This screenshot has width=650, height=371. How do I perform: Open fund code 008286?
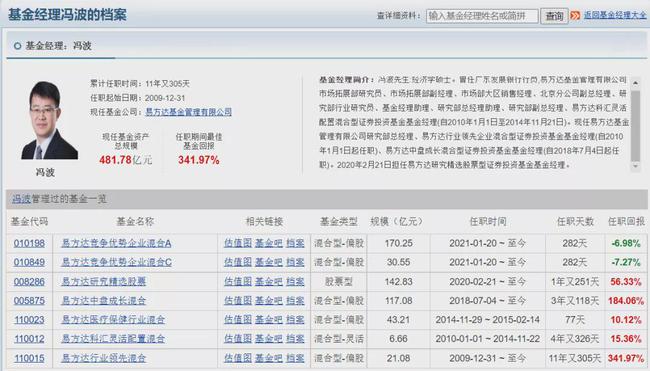tap(29, 282)
